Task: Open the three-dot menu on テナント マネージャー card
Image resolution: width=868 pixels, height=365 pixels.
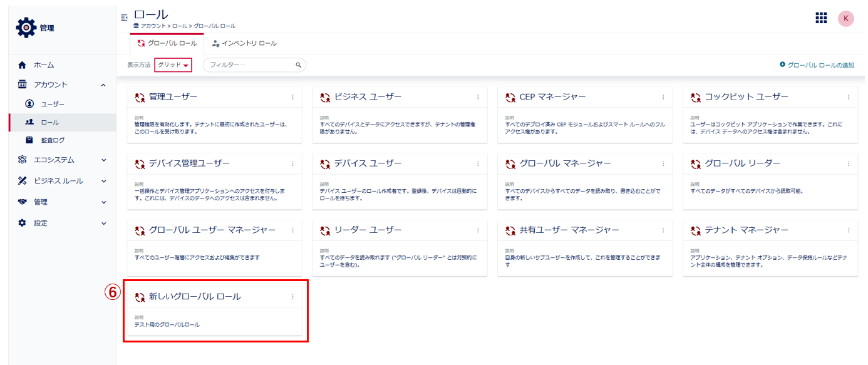Action: [849, 230]
